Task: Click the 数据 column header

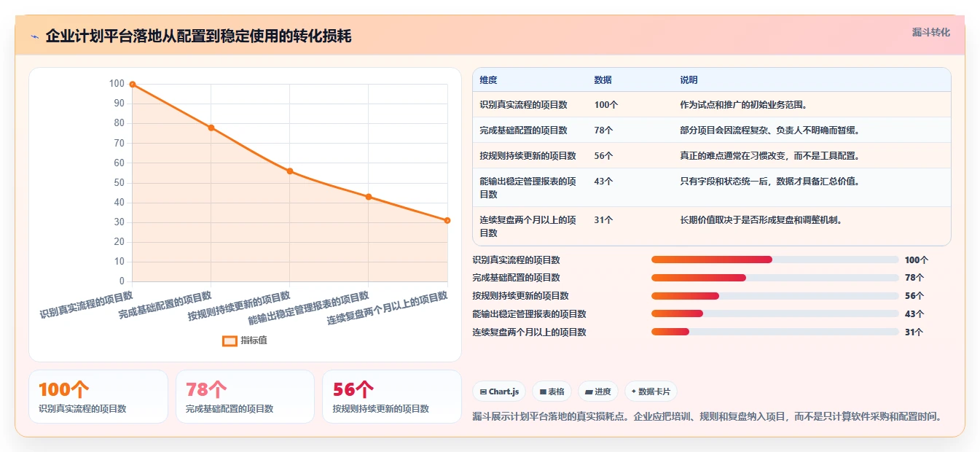Action: [603, 80]
